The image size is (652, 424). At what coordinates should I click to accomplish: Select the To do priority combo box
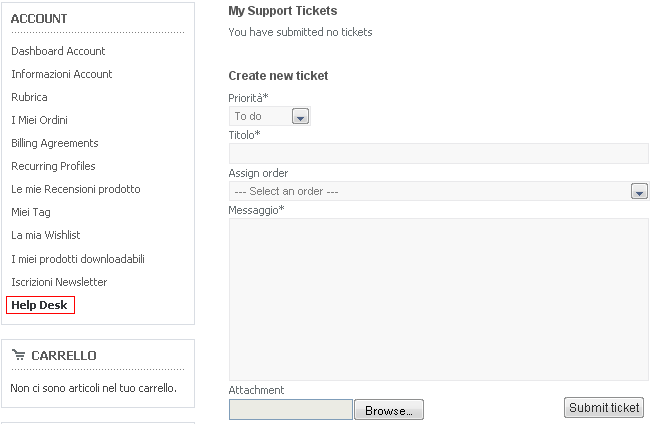point(269,116)
